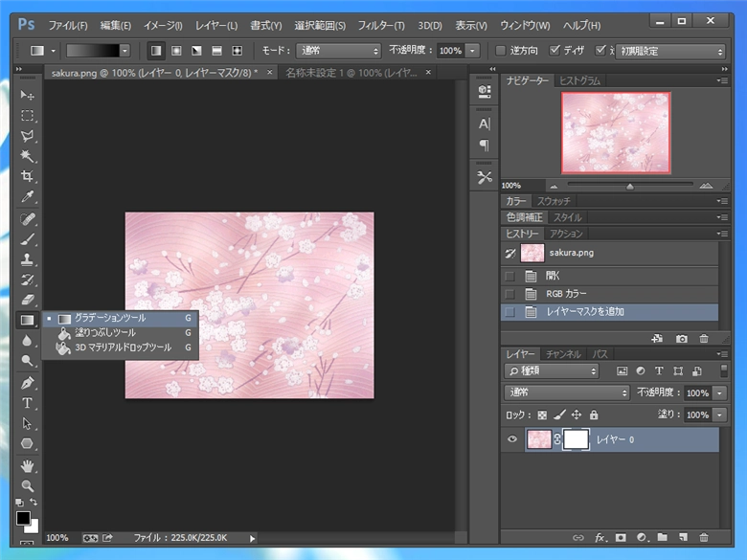The image size is (747, 560).
Task: Select the RGB カラー history state
Action: pos(566,294)
